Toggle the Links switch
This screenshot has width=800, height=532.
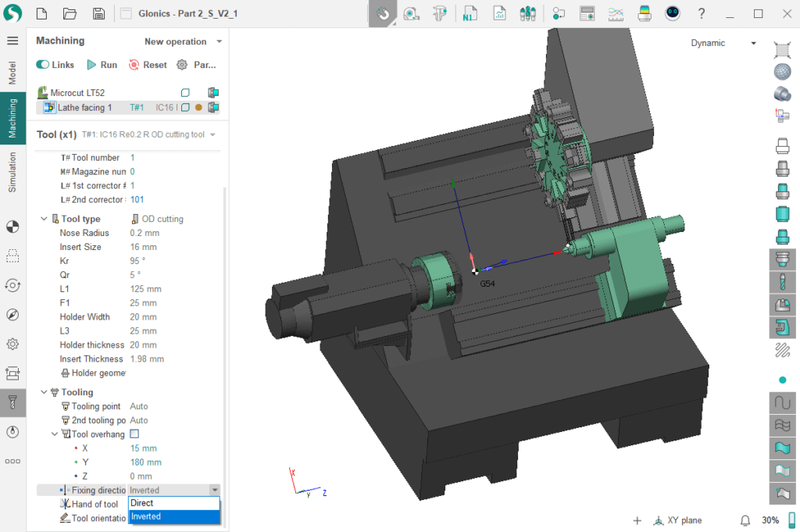tap(43, 65)
